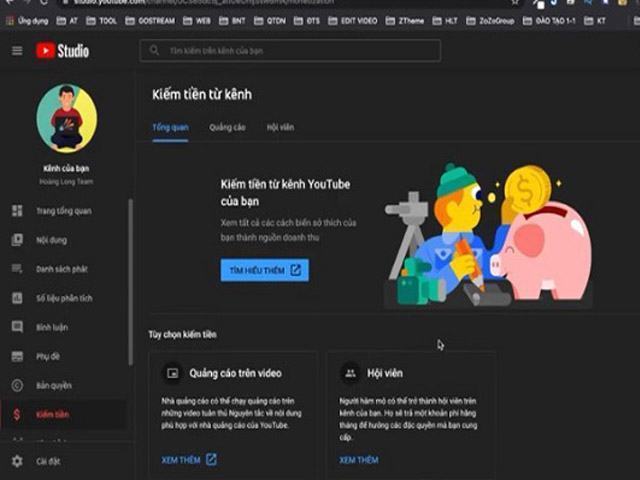The image size is (640, 480).
Task: Click the Bình luận comments icon
Action: (17, 327)
